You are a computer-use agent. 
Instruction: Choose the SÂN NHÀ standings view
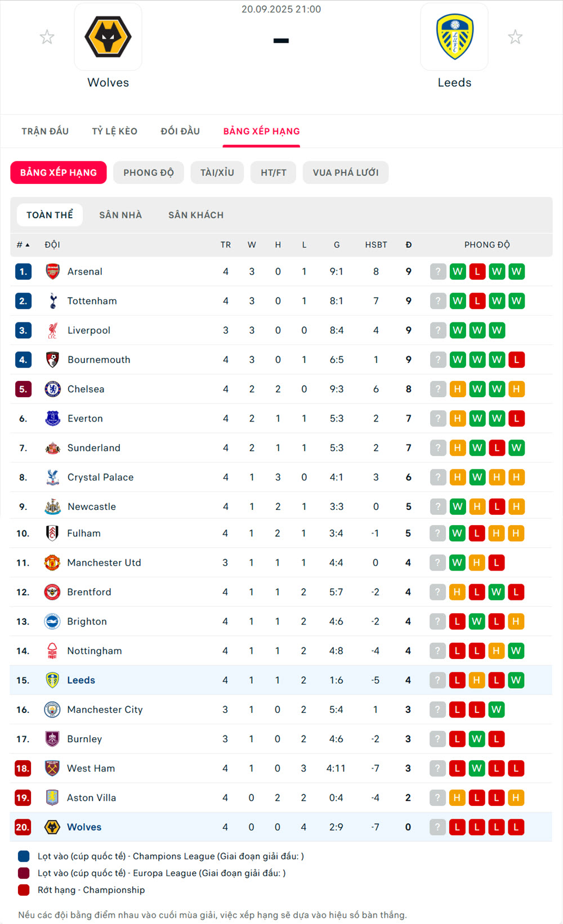click(120, 215)
